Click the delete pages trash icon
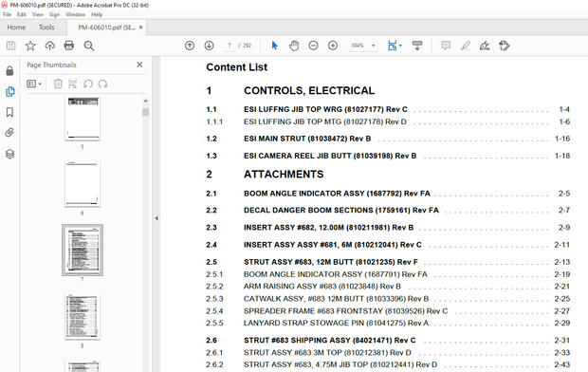Screen dimensions: 588x372 point(58,84)
